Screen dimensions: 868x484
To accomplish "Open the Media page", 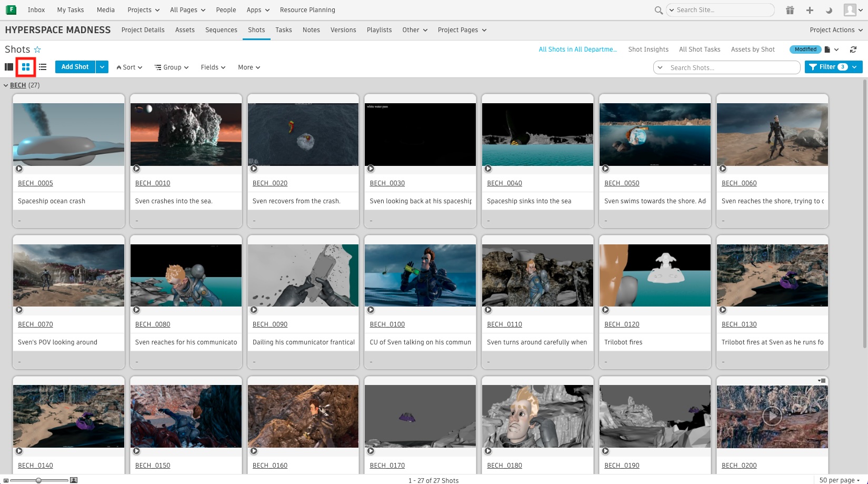I will point(106,10).
